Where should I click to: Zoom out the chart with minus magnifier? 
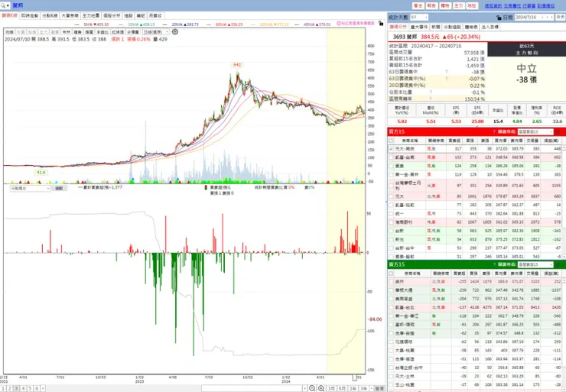coord(312,388)
